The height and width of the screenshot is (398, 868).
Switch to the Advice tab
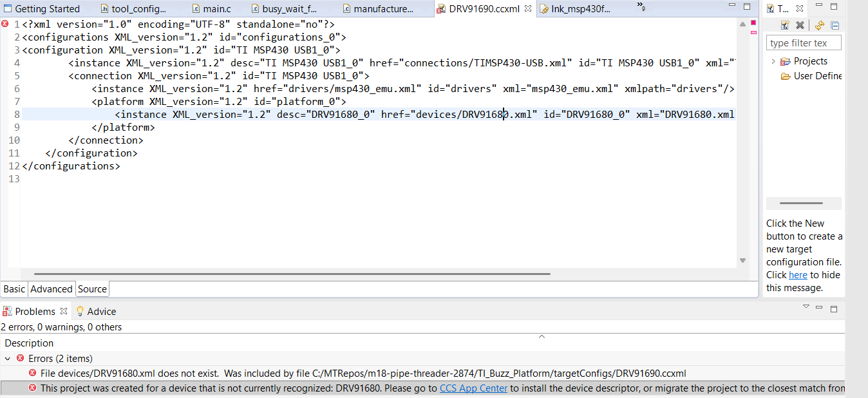pyautogui.click(x=96, y=312)
